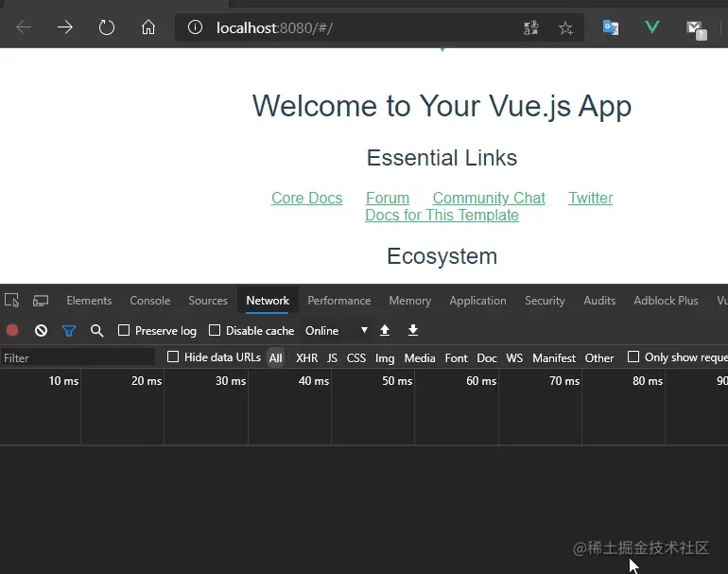Filter requests by CSS type
This screenshot has width=728, height=574.
(356, 358)
